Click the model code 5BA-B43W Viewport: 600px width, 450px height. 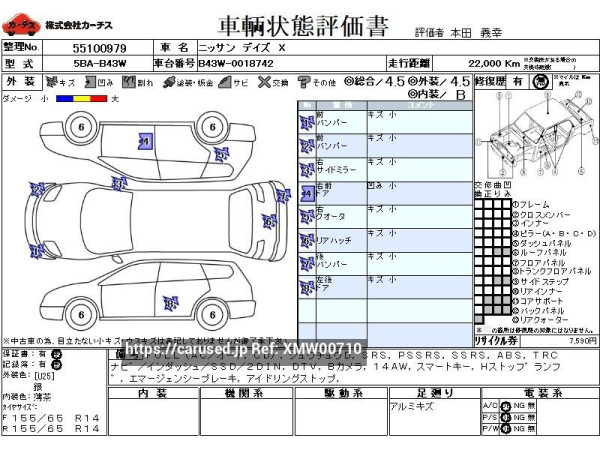100,64
